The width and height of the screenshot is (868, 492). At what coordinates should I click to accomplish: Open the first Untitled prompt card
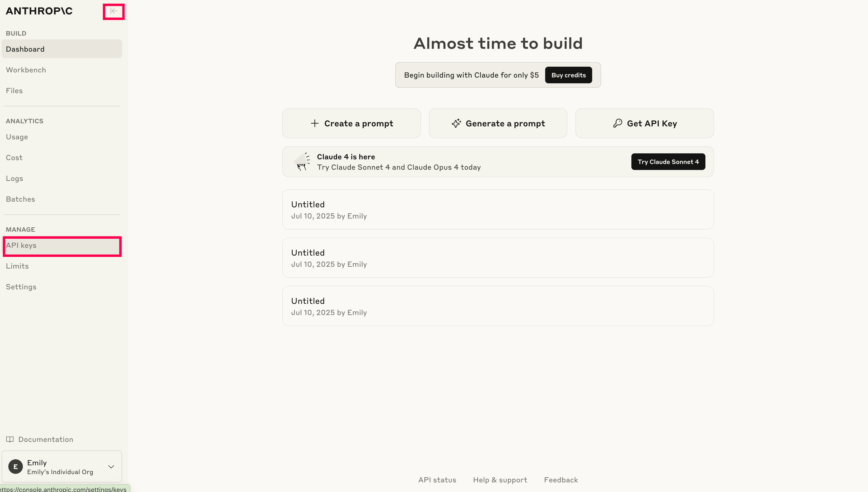[498, 209]
